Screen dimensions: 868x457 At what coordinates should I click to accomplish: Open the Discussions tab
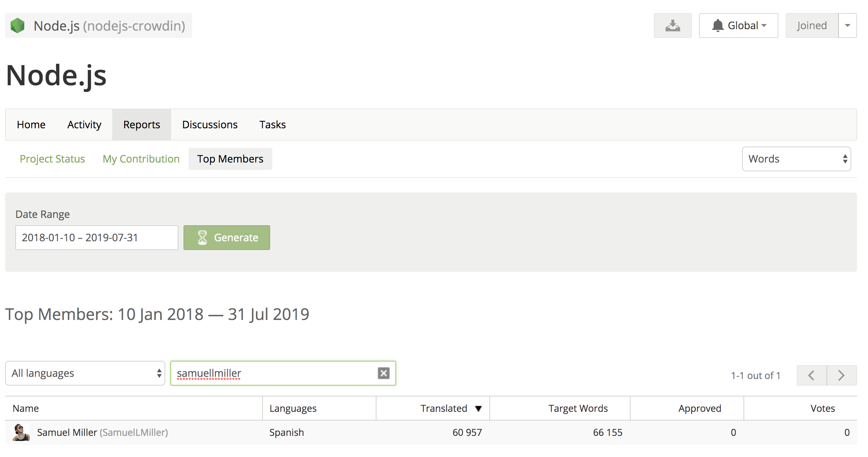(x=210, y=125)
